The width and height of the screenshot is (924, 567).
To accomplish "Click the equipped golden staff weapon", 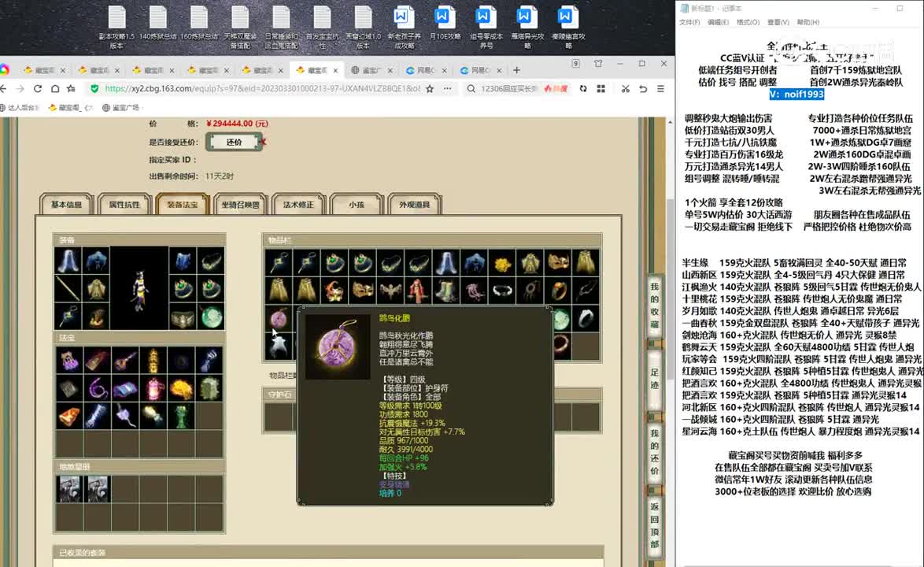I will (x=68, y=289).
